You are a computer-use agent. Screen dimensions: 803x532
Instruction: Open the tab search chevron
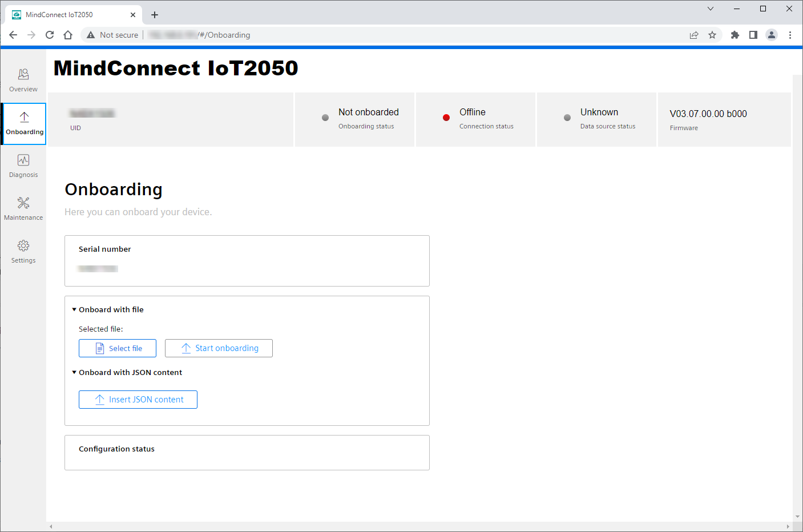(711, 9)
